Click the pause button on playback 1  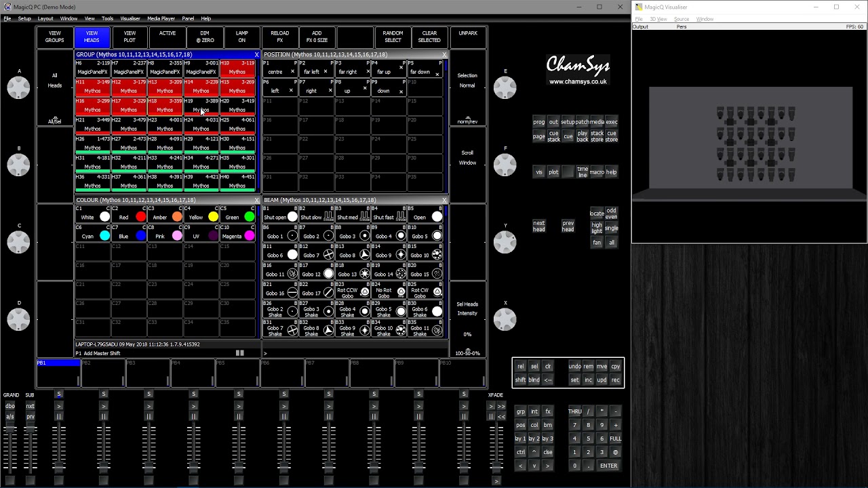point(59,416)
